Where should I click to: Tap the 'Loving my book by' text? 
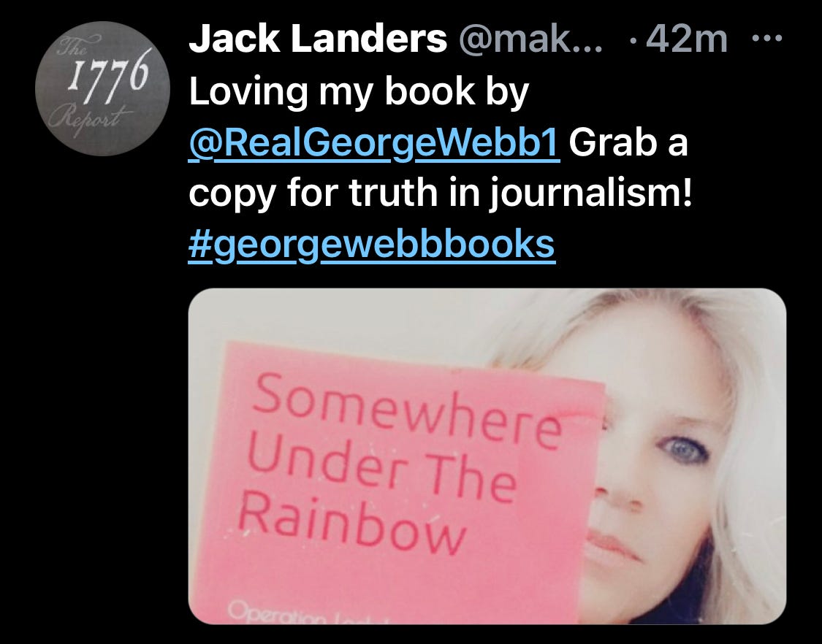[359, 93]
